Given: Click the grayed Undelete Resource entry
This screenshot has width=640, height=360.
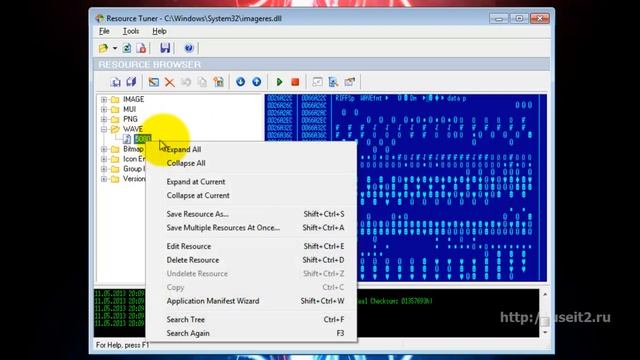Looking at the screenshot, I should pyautogui.click(x=251, y=273).
